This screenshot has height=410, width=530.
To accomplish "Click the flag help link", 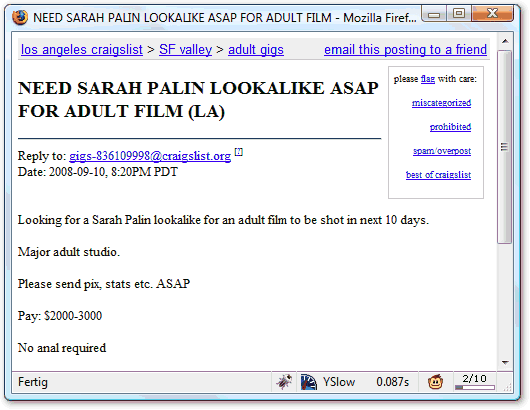I will point(428,79).
